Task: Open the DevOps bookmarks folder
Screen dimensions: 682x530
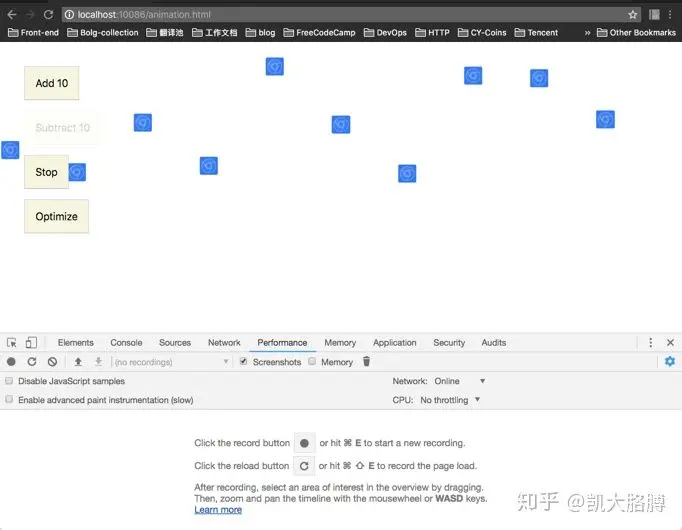Action: click(385, 33)
